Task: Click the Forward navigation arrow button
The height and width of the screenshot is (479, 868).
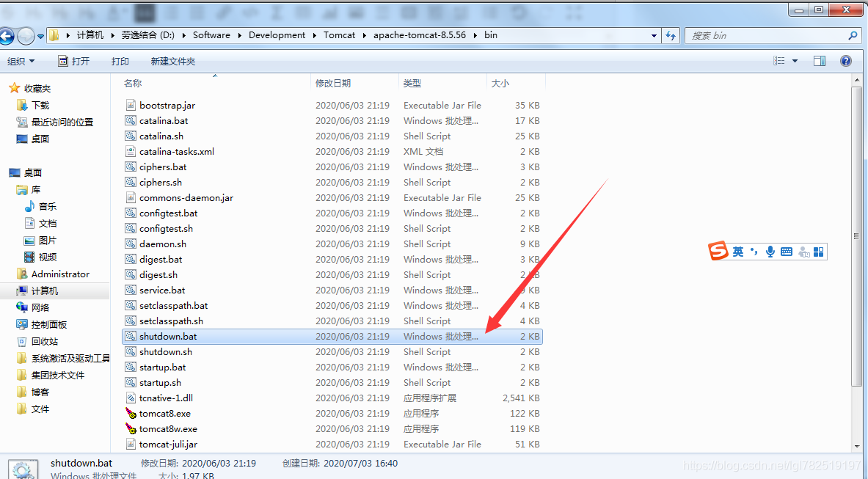Action: click(26, 36)
